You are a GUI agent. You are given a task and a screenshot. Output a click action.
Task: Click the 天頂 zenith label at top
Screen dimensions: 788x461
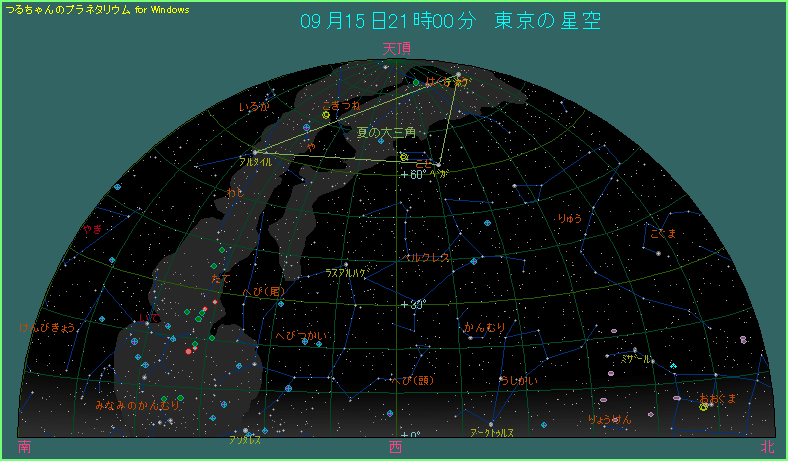tap(396, 48)
